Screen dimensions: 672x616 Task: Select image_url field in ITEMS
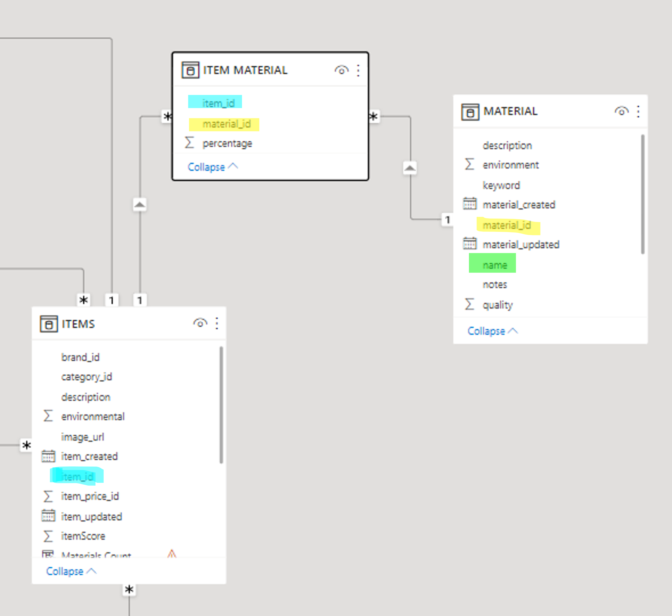(83, 437)
